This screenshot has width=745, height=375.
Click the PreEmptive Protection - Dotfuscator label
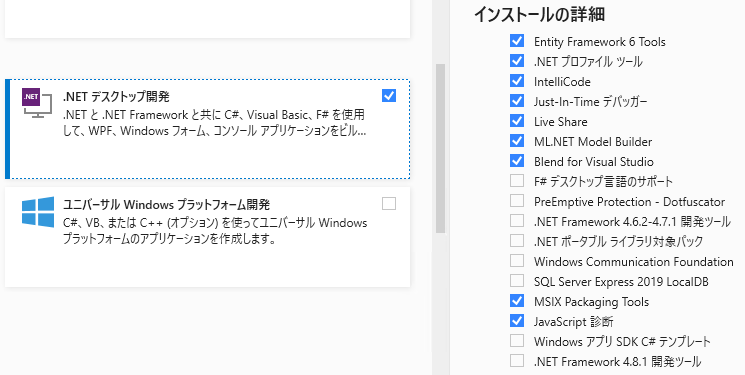point(630,202)
